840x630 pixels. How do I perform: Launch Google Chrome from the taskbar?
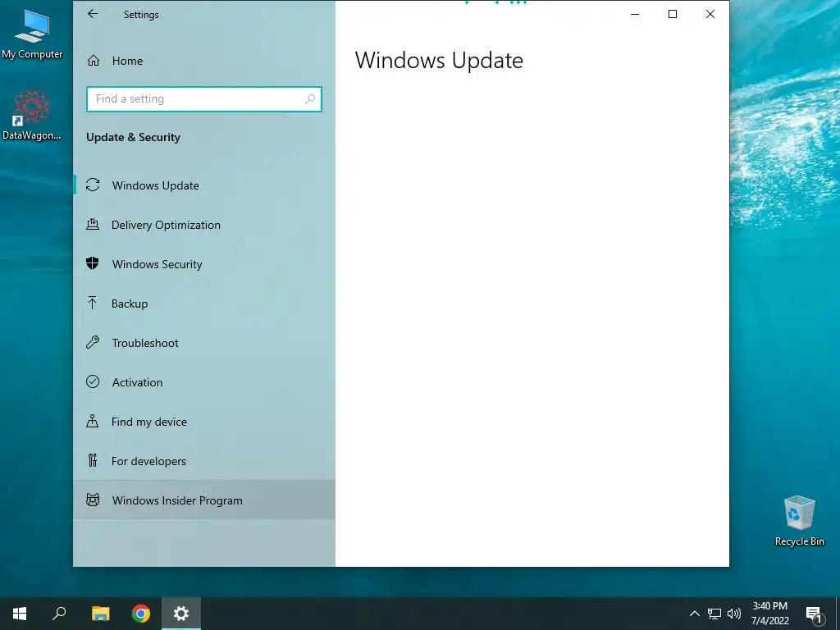click(141, 614)
